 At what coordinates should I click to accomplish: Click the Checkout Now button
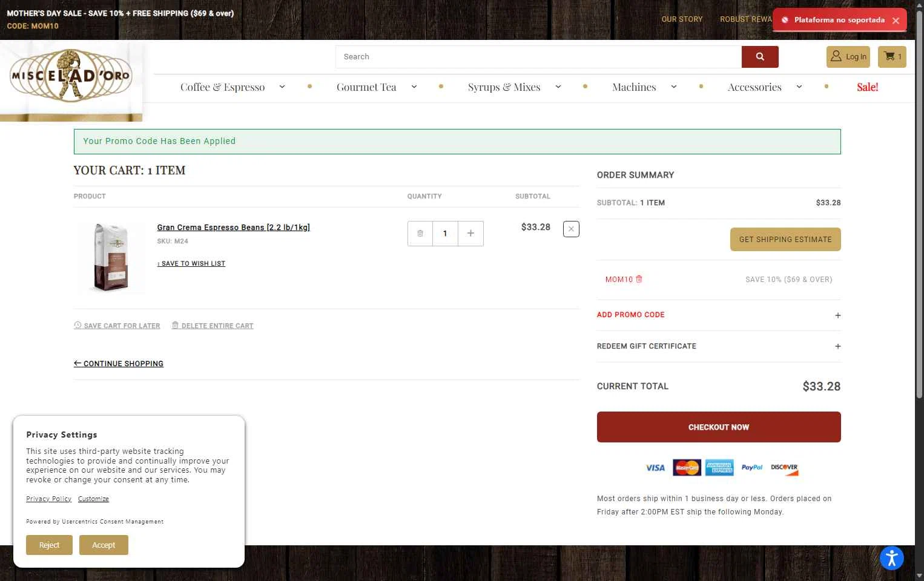click(719, 427)
